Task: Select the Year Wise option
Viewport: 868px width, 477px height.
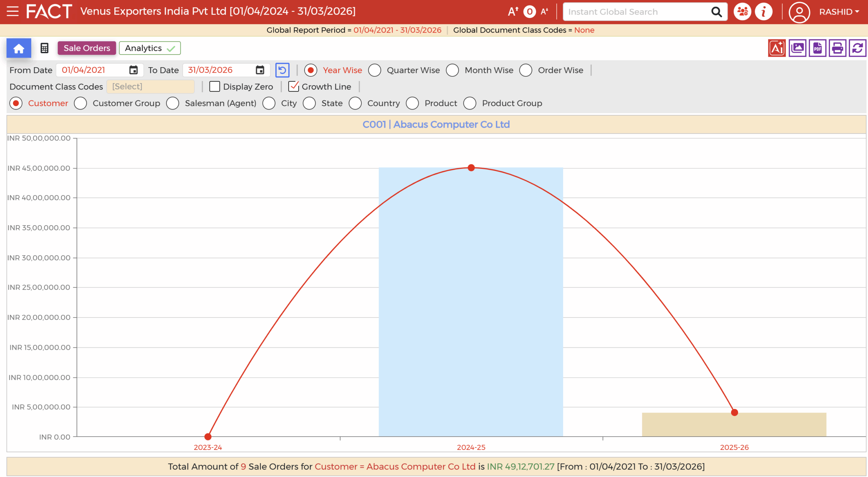Action: [311, 70]
